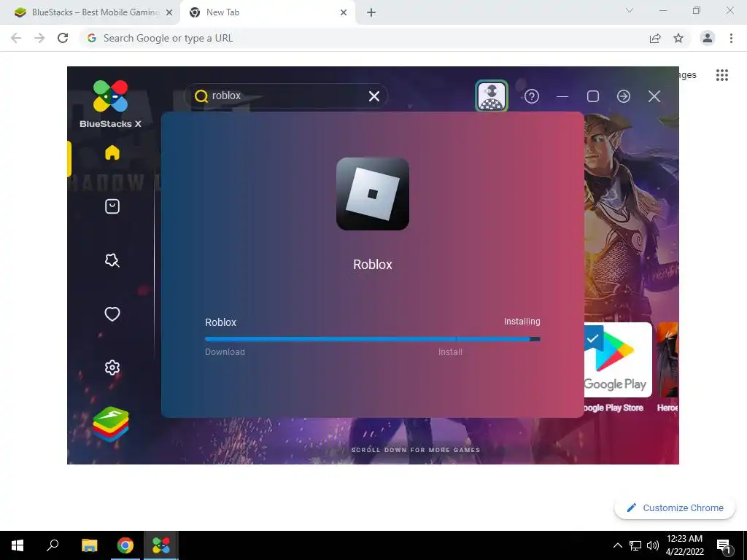Open BlueStacks X settings gear icon

coord(112,367)
